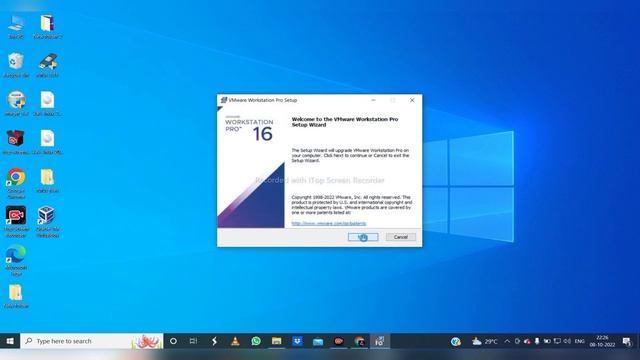The width and height of the screenshot is (640, 360).
Task: Show hidden system tray icons
Action: click(x=507, y=341)
